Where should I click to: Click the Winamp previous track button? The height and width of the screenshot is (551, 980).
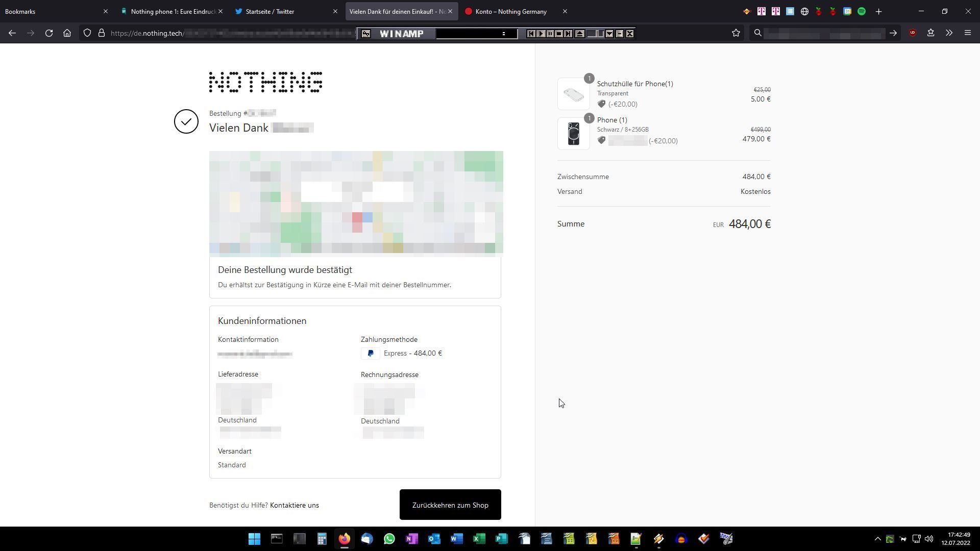coord(531,34)
